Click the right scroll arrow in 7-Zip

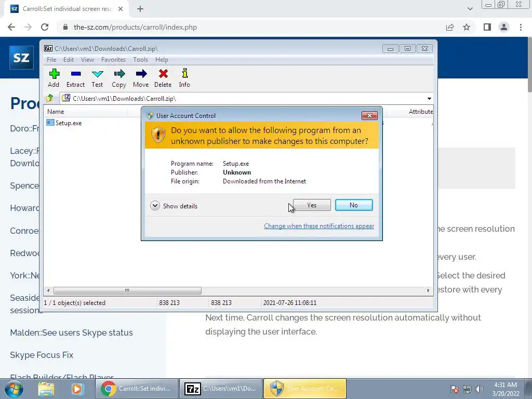(428, 291)
